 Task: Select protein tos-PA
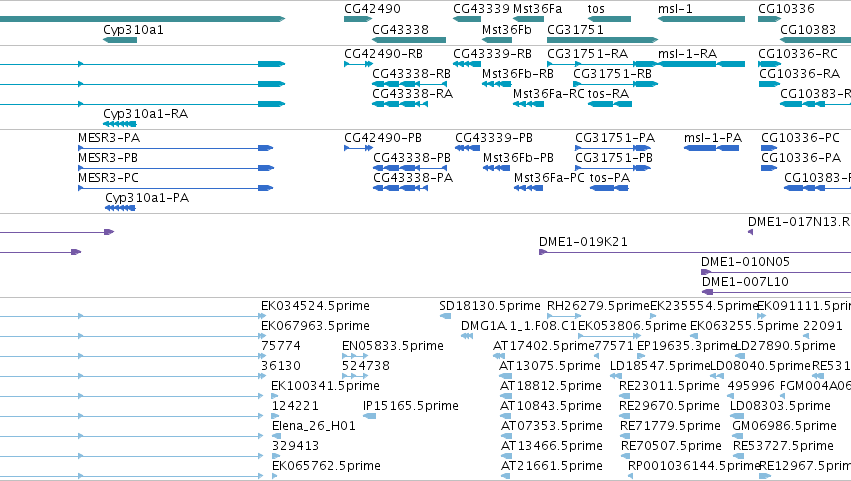pyautogui.click(x=609, y=188)
